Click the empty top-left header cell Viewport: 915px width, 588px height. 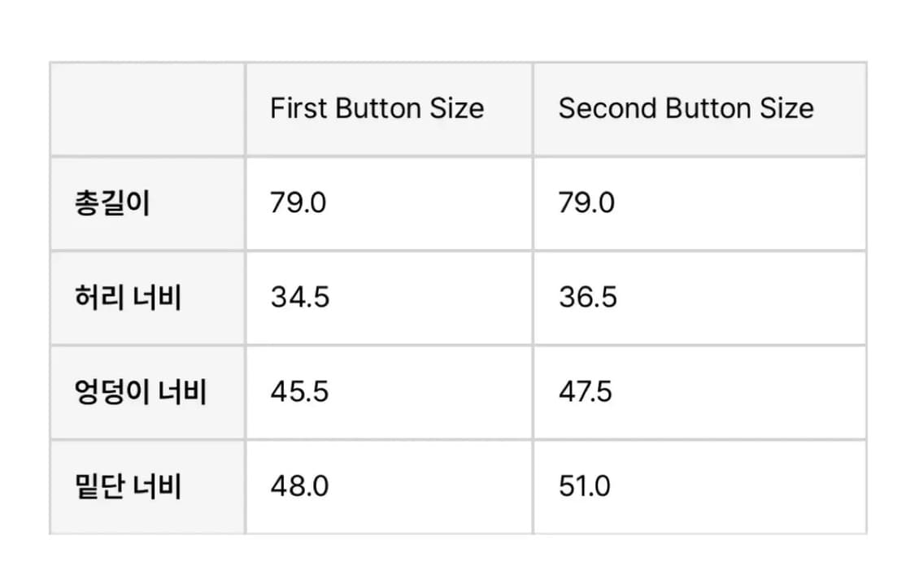pyautogui.click(x=147, y=109)
